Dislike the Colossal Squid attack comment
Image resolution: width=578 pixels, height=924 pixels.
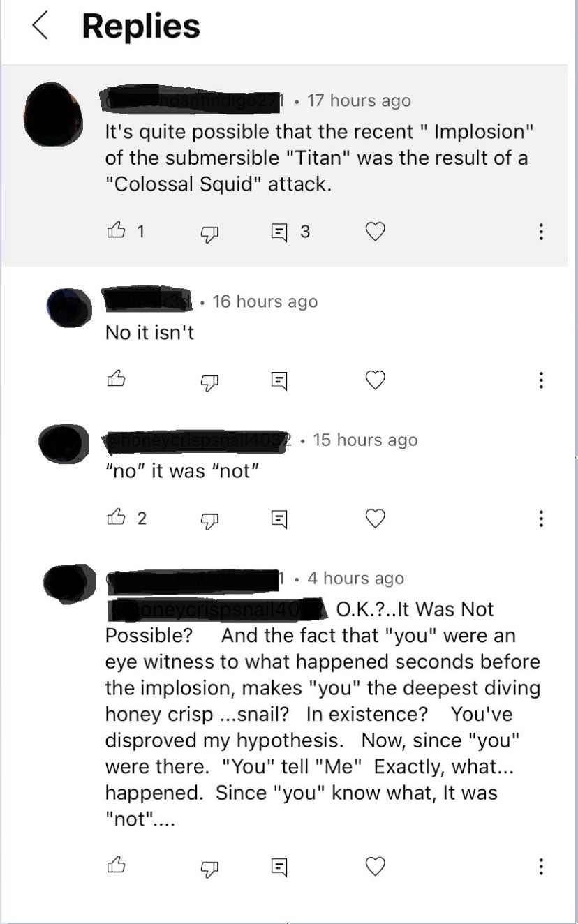[x=210, y=233]
